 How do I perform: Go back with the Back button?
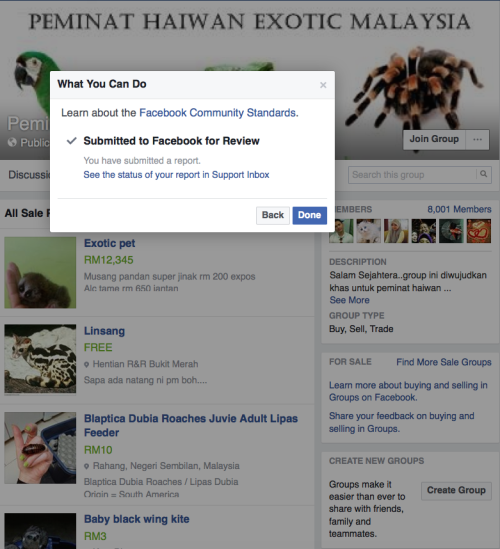pos(273,215)
